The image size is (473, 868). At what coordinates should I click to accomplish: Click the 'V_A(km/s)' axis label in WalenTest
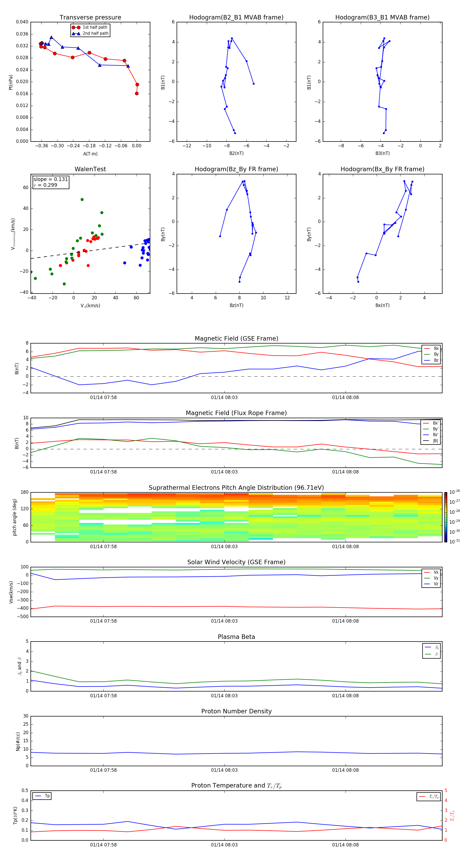[90, 306]
